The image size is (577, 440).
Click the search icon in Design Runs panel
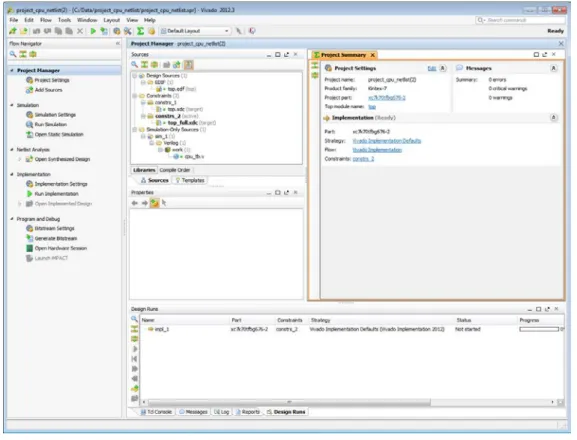point(134,319)
